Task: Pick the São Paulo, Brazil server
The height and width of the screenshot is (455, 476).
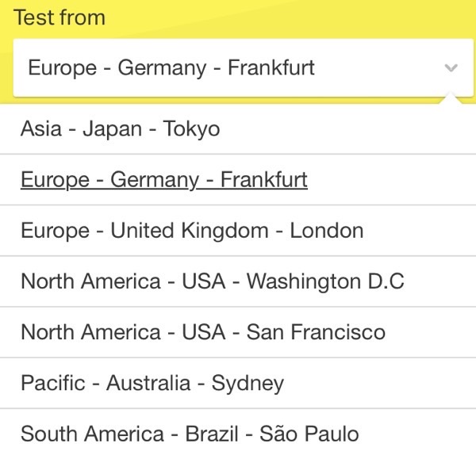Action: pos(190,434)
